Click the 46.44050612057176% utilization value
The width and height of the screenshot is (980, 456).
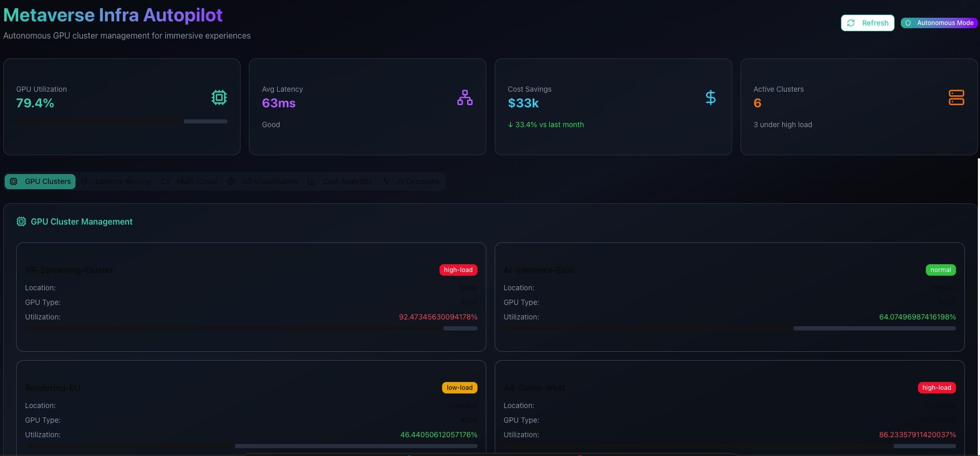[x=438, y=435]
